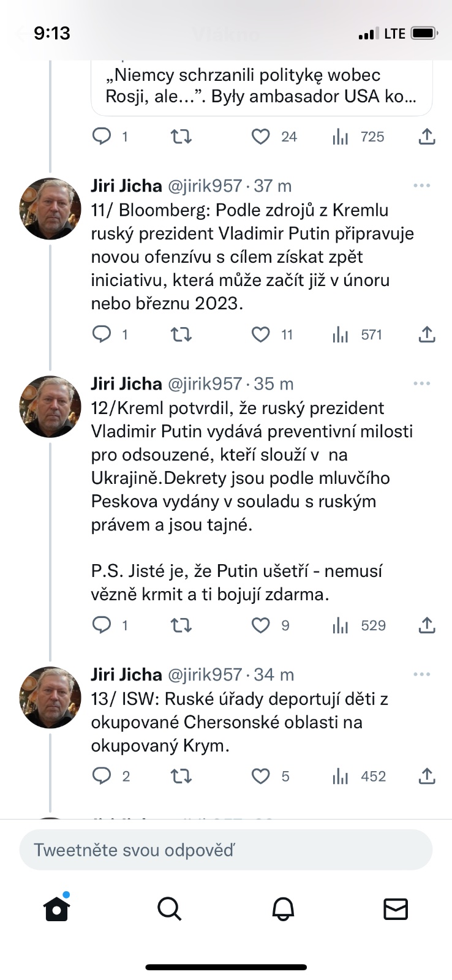Go to the Home tab
Image resolution: width=452 pixels, height=980 pixels.
[x=57, y=909]
